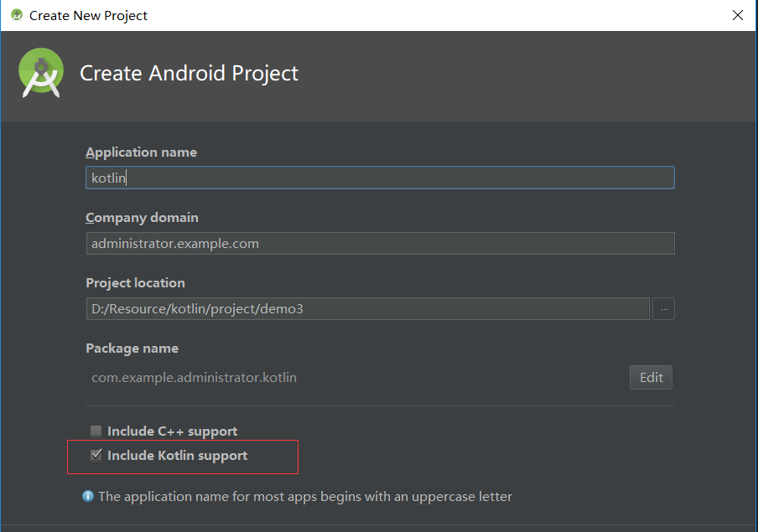Click the 'Include Kotlin support' label text

[x=177, y=455]
